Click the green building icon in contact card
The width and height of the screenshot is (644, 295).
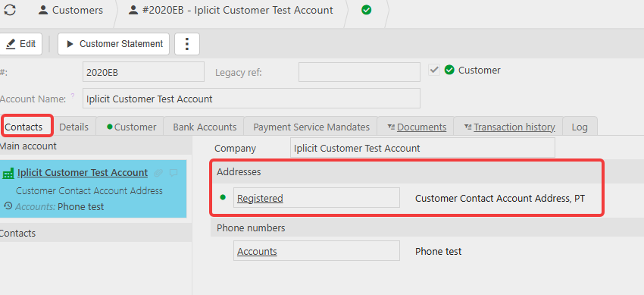[8, 174]
